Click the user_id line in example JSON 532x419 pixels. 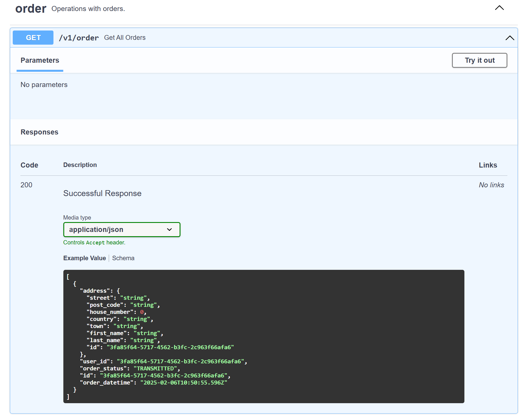tap(163, 361)
